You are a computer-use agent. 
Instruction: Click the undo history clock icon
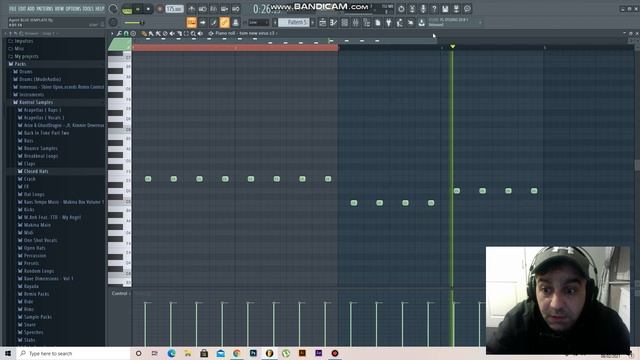click(401, 9)
